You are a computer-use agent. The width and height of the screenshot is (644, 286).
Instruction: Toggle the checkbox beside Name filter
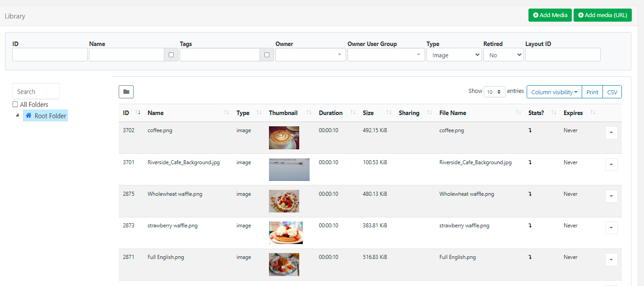click(171, 55)
